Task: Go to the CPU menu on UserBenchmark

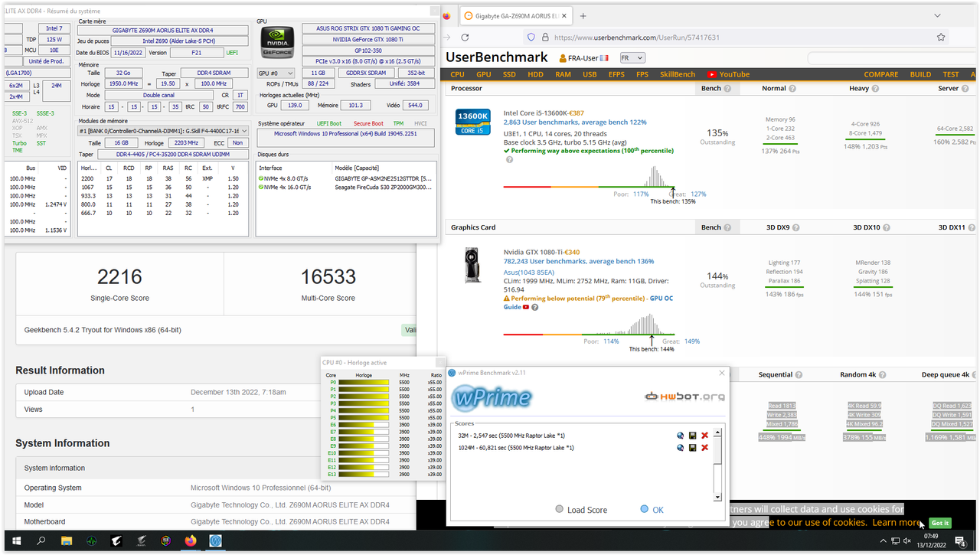Action: pyautogui.click(x=457, y=74)
